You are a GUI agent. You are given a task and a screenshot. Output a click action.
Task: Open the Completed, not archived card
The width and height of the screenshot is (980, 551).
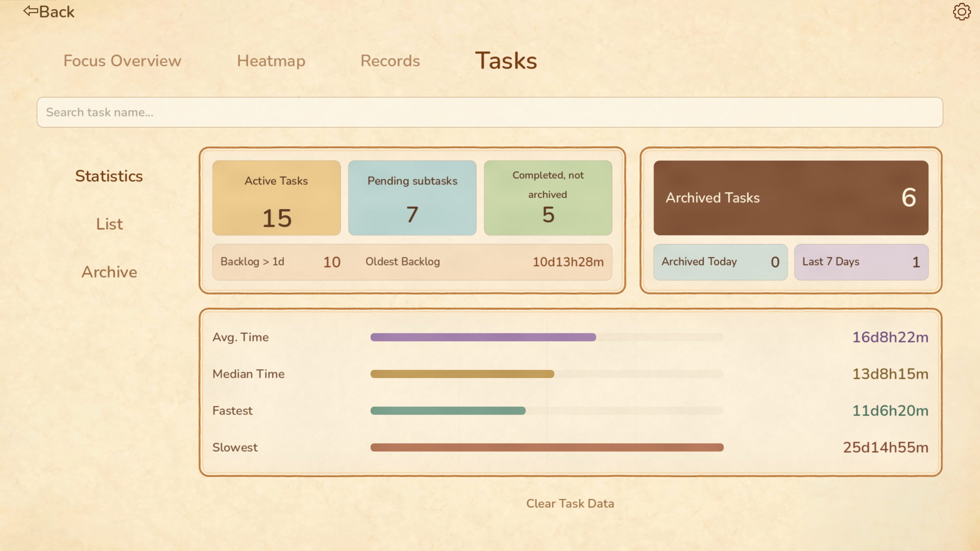point(548,198)
